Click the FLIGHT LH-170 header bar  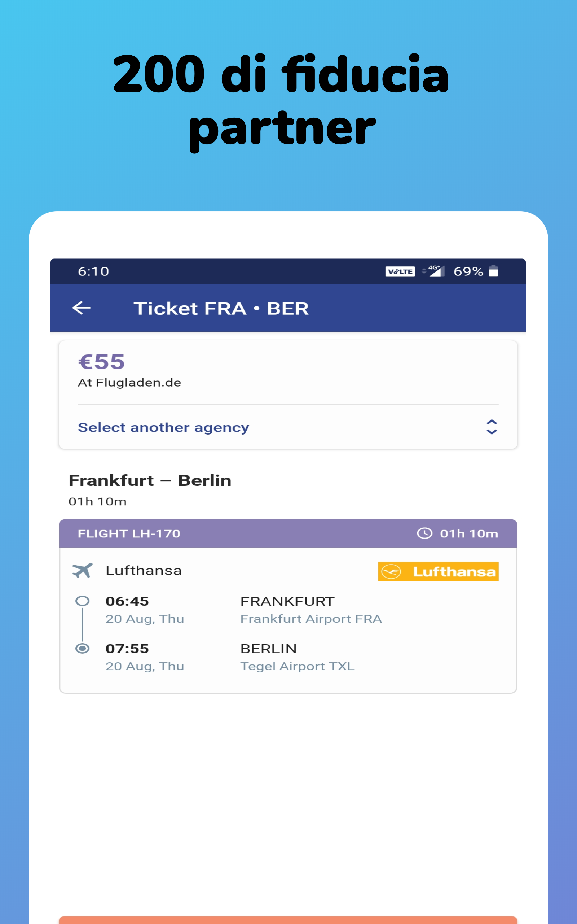point(288,533)
